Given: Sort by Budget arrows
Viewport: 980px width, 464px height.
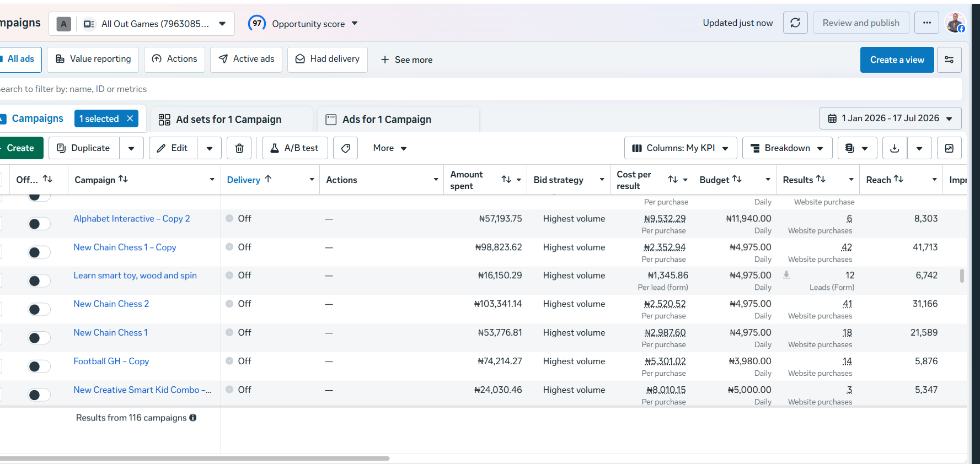Looking at the screenshot, I should 737,179.
